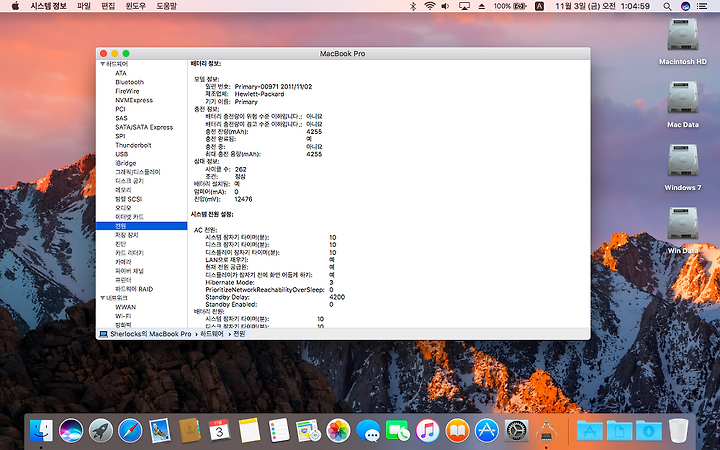
Task: Open iBooks from the Dock
Action: (x=457, y=431)
